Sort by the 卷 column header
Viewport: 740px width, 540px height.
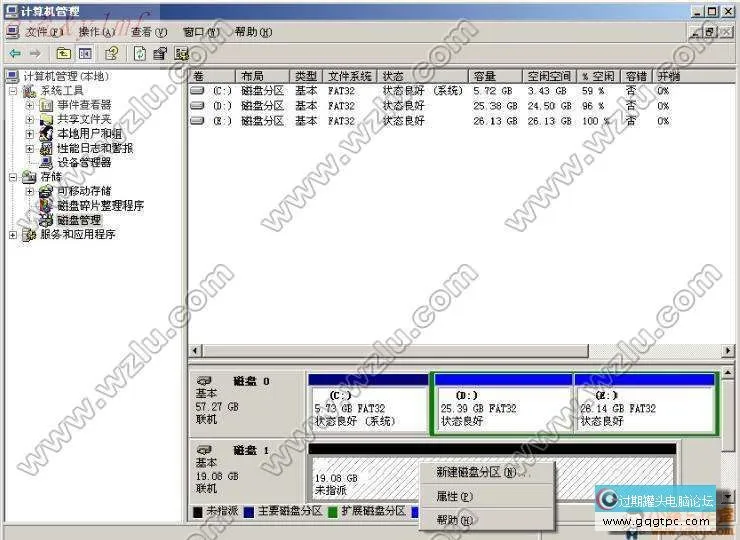click(x=212, y=76)
